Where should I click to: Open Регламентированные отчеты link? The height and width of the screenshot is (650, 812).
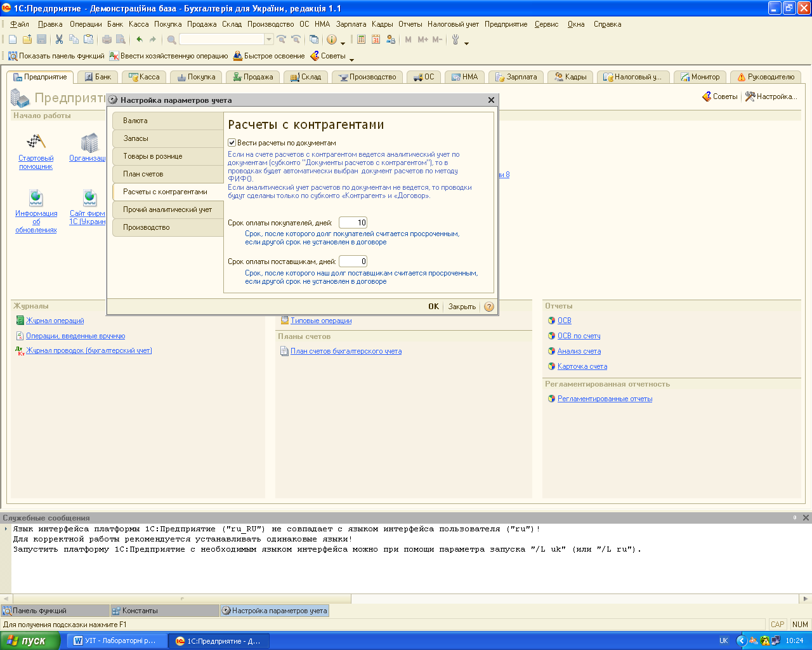605,399
